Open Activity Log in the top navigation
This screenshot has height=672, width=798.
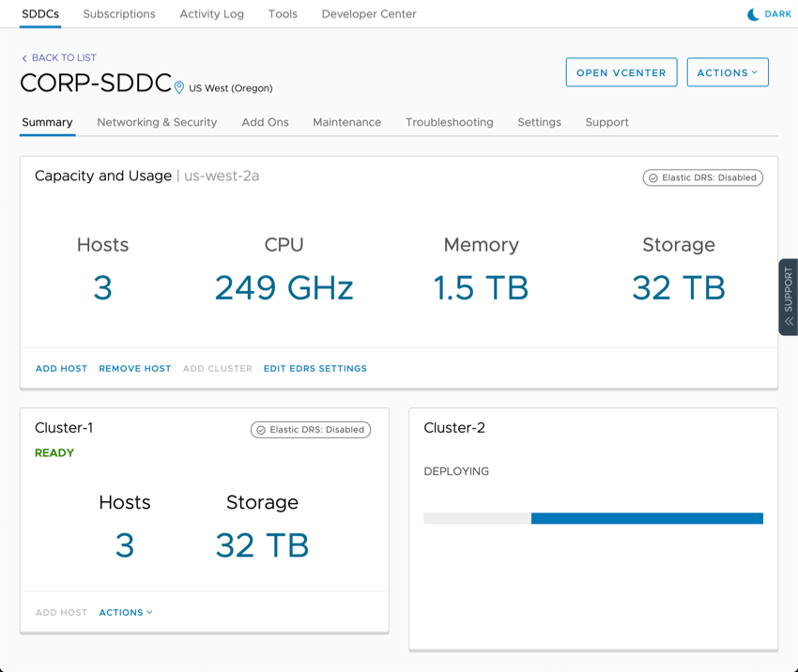coord(210,14)
